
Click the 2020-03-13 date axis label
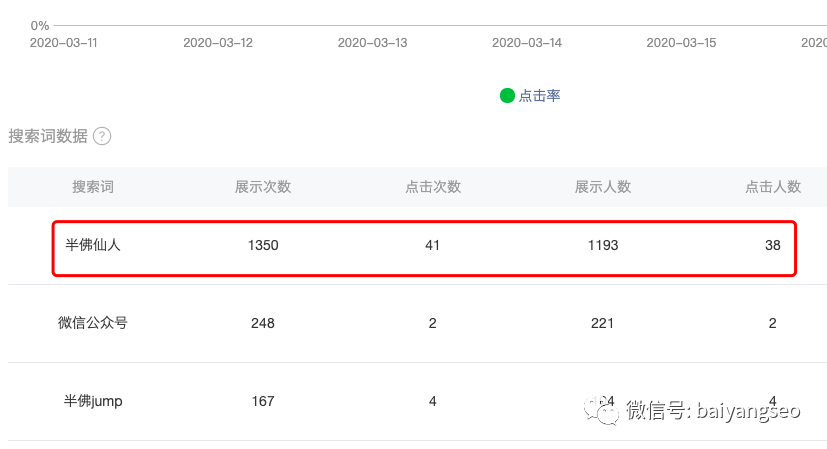pos(372,43)
